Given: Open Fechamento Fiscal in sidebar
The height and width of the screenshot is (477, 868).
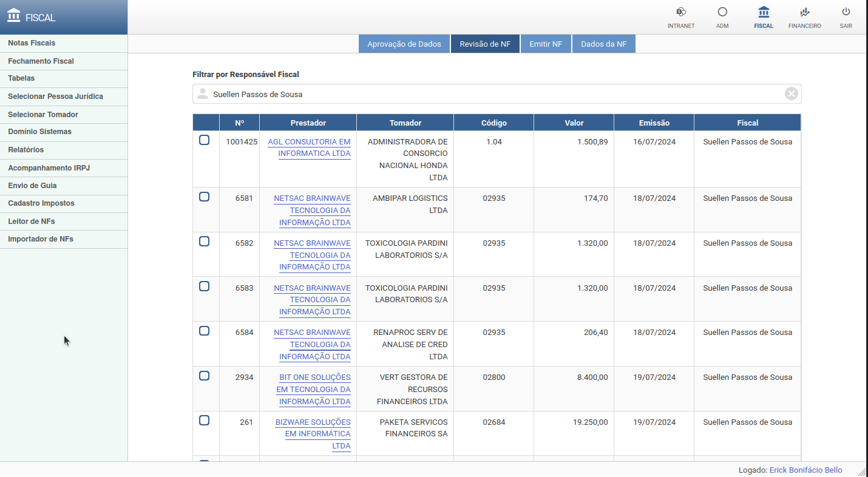Looking at the screenshot, I should 64,61.
